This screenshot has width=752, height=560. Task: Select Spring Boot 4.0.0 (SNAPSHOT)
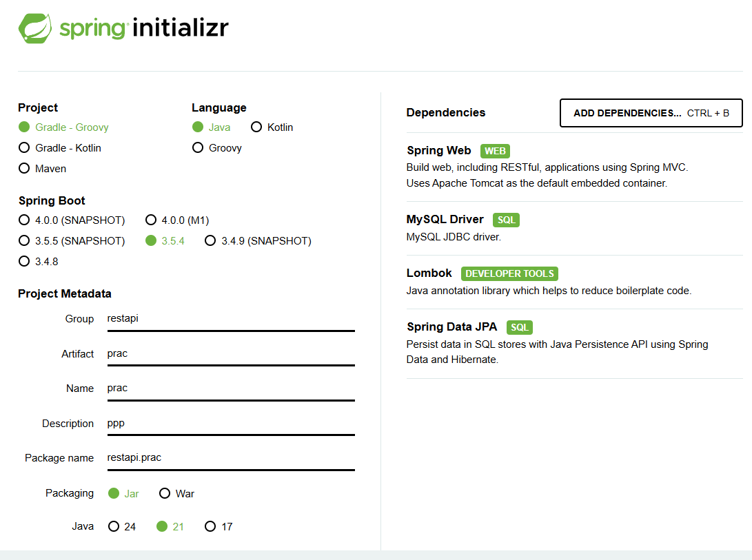(x=72, y=220)
